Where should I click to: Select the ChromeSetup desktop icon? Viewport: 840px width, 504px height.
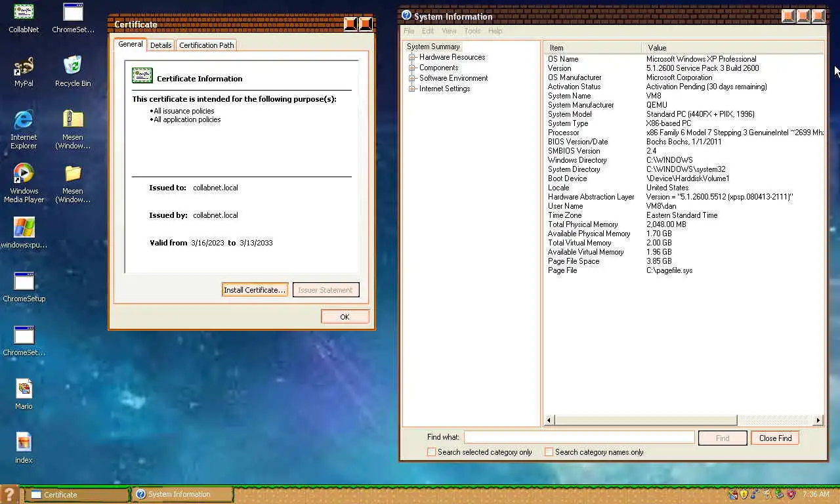tap(24, 287)
